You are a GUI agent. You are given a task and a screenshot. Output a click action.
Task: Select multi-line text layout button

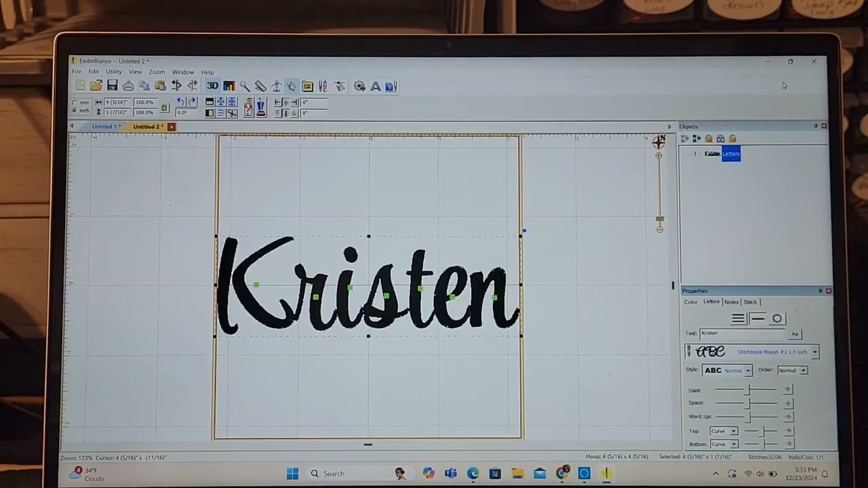[738, 319]
